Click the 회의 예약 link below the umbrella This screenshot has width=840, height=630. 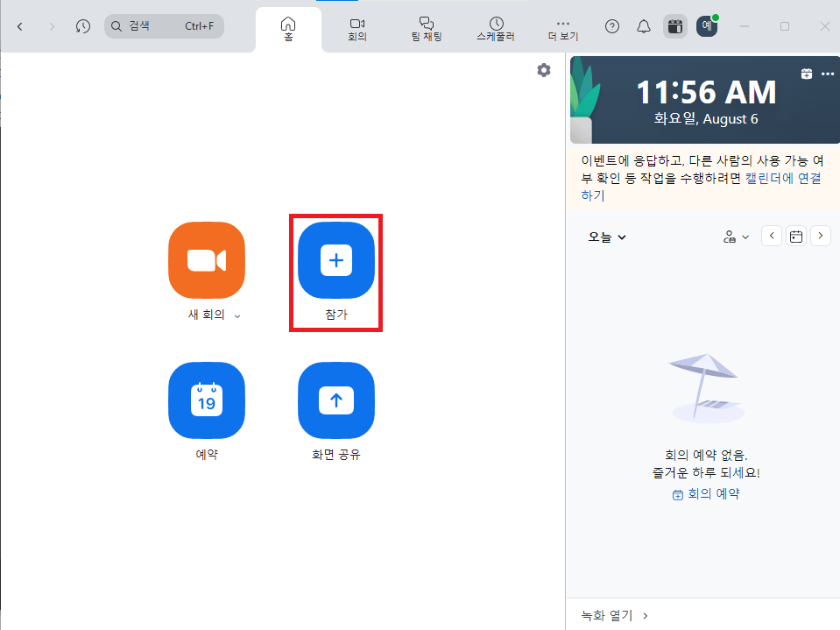coord(706,493)
